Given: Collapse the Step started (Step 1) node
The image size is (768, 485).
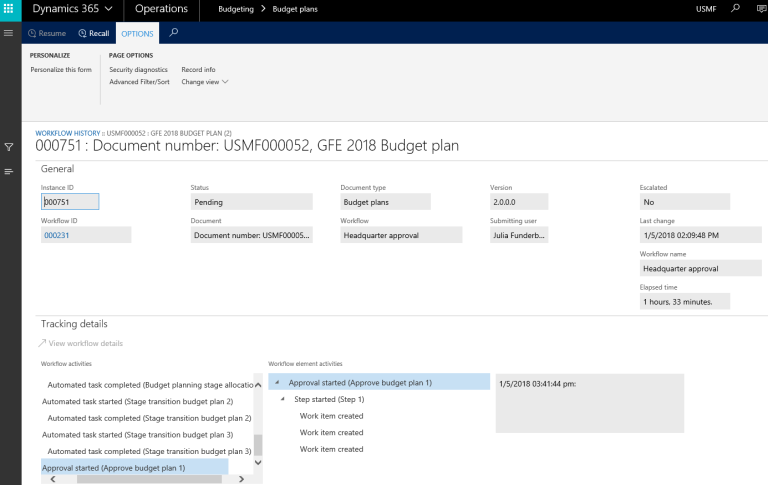Looking at the screenshot, I should pyautogui.click(x=285, y=400).
